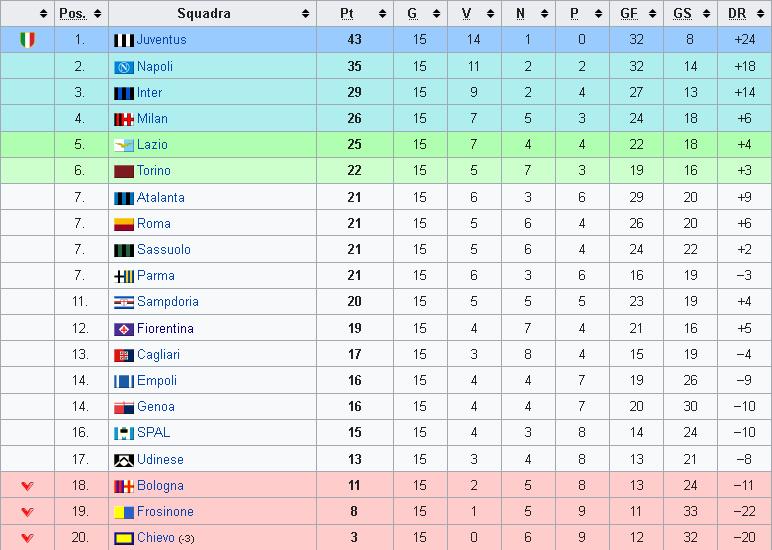Click the Lazio eagle flag icon
The image size is (772, 550).
pyautogui.click(x=124, y=145)
